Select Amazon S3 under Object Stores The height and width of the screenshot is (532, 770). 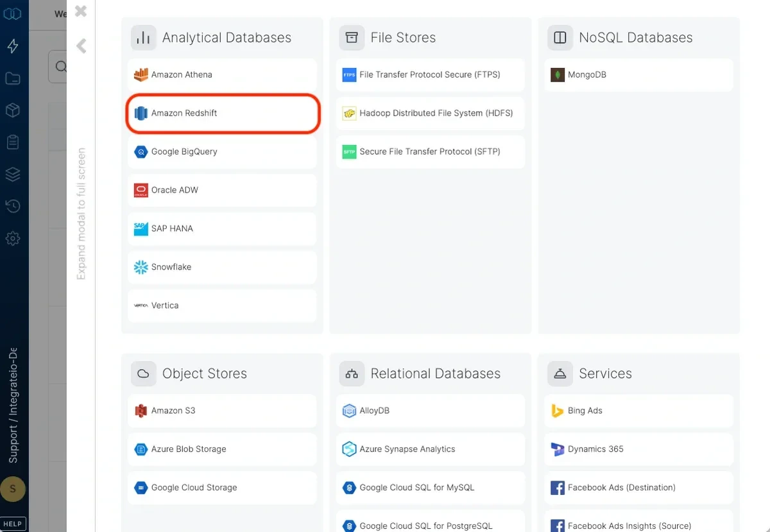(x=222, y=410)
